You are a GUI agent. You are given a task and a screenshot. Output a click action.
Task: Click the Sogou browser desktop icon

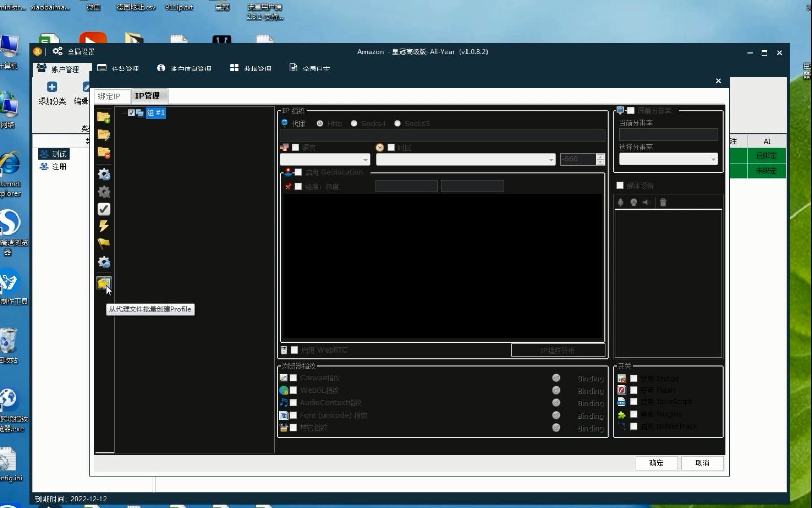pyautogui.click(x=10, y=223)
